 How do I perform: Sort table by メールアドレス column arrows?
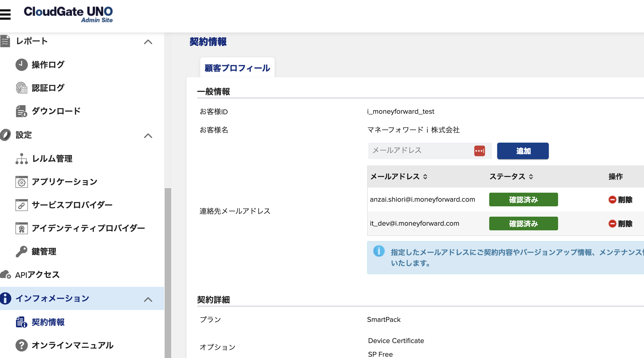pyautogui.click(x=425, y=177)
